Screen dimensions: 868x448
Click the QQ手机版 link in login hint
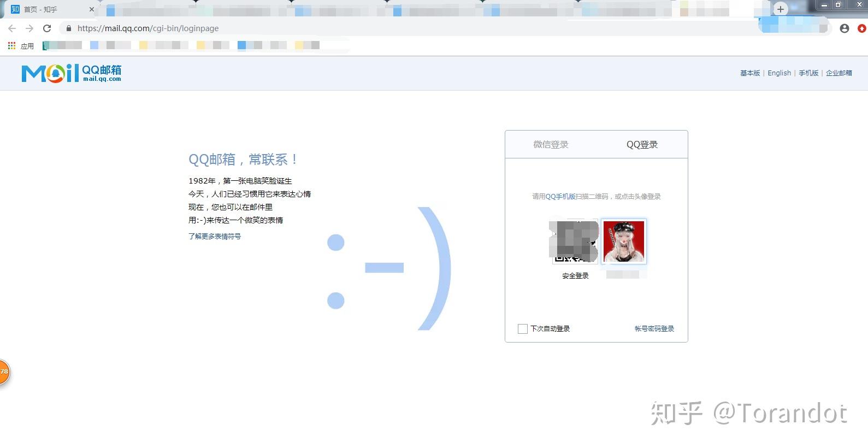point(560,197)
